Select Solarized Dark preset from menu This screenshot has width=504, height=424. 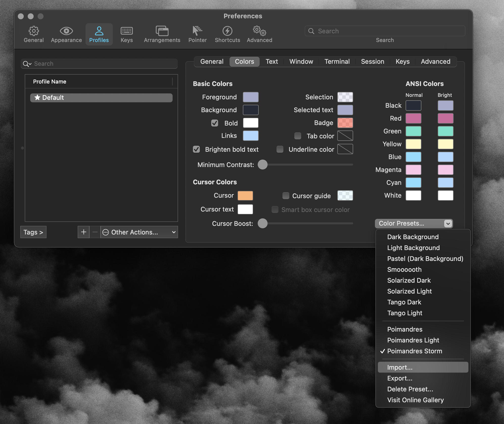coord(409,280)
